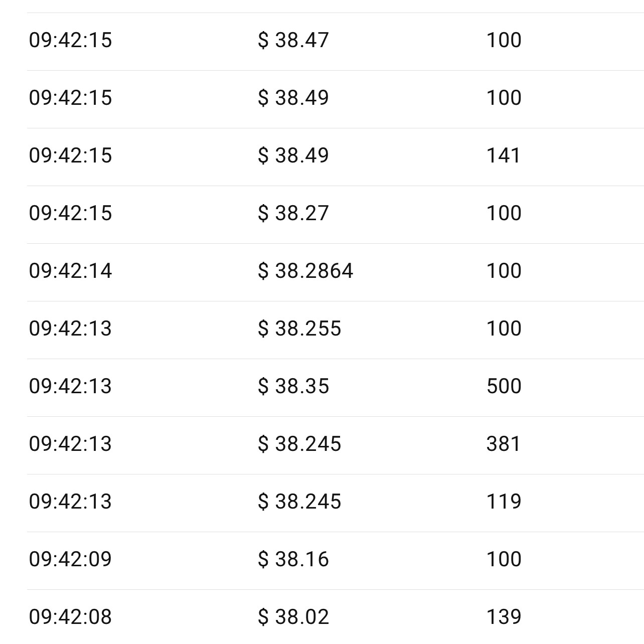
Task: Click the $ 38.47 price cell
Action: [x=293, y=40]
